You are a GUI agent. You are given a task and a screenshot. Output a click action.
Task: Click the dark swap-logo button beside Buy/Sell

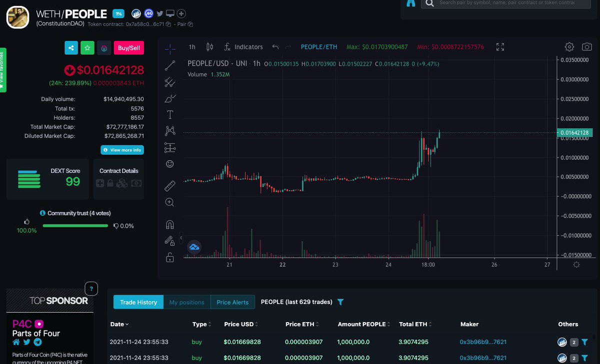(x=104, y=48)
